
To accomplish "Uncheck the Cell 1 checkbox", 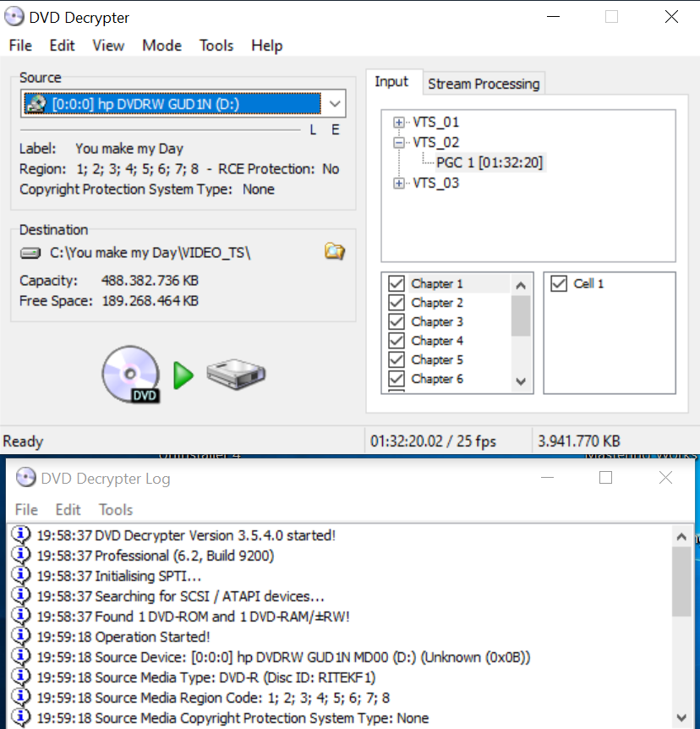I will pos(559,283).
